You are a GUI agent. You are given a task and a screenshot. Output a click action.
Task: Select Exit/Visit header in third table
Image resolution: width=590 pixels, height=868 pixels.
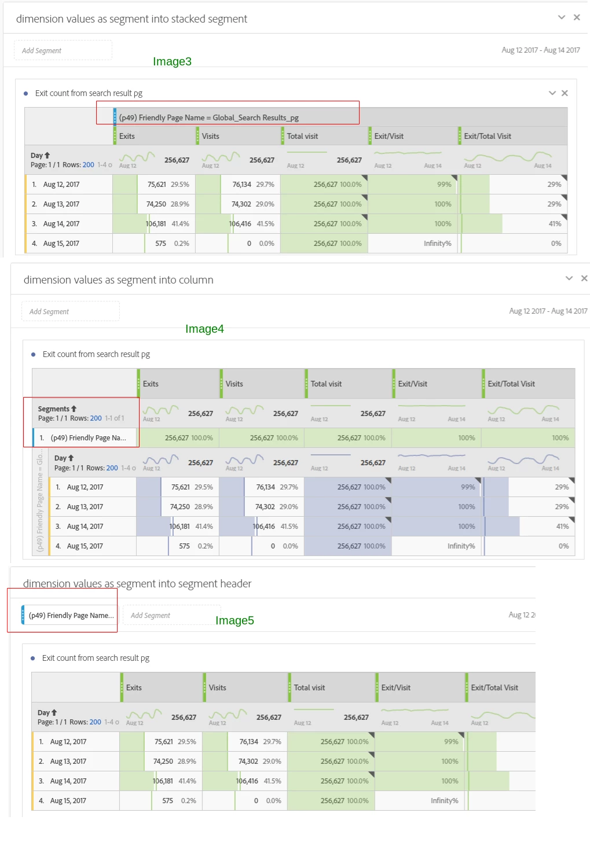(420, 687)
